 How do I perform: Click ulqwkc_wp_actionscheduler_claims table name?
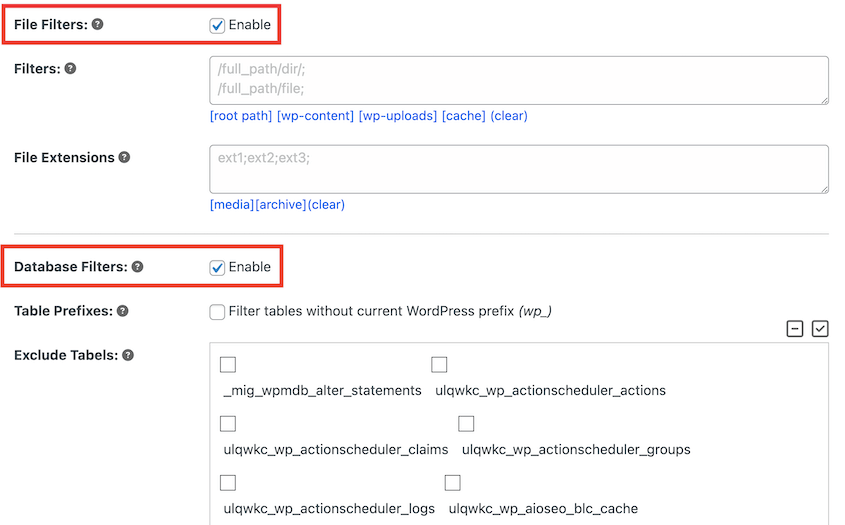(336, 450)
